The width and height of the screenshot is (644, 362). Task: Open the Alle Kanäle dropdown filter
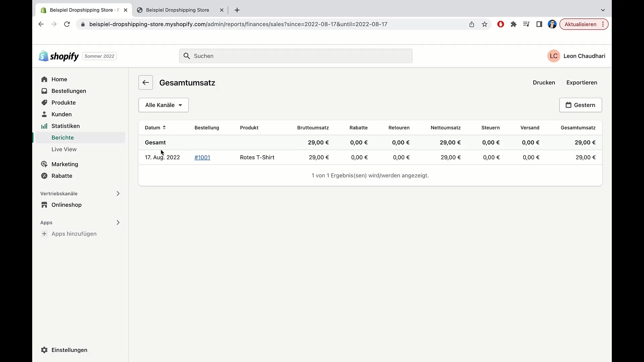(164, 105)
